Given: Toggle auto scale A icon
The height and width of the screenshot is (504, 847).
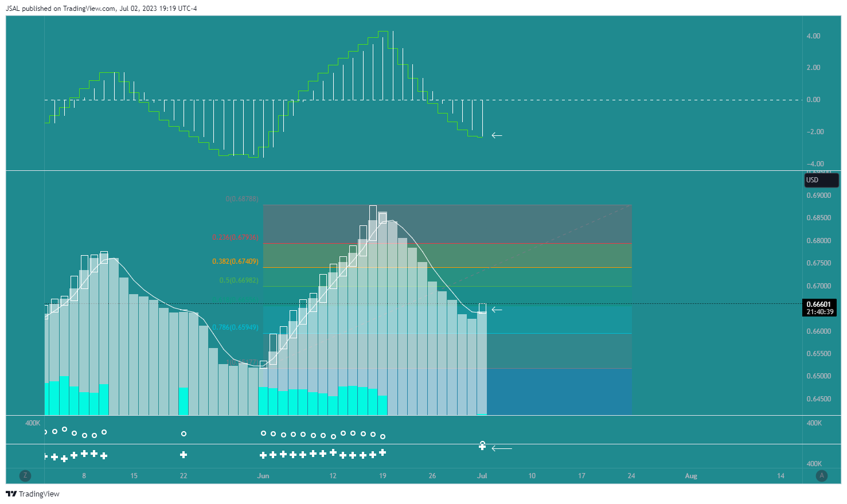Looking at the screenshot, I should tap(822, 475).
